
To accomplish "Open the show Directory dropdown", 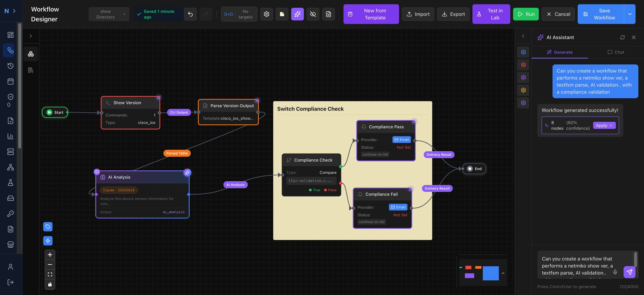I will tap(109, 14).
